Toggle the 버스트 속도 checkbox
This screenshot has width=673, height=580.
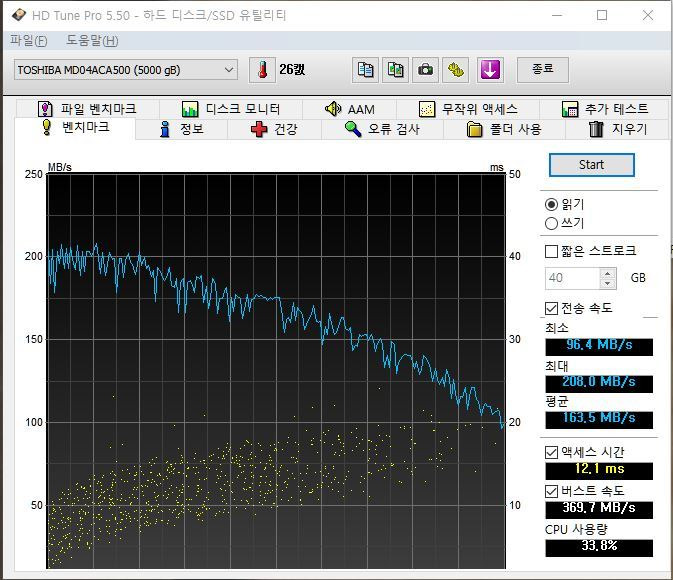point(551,491)
